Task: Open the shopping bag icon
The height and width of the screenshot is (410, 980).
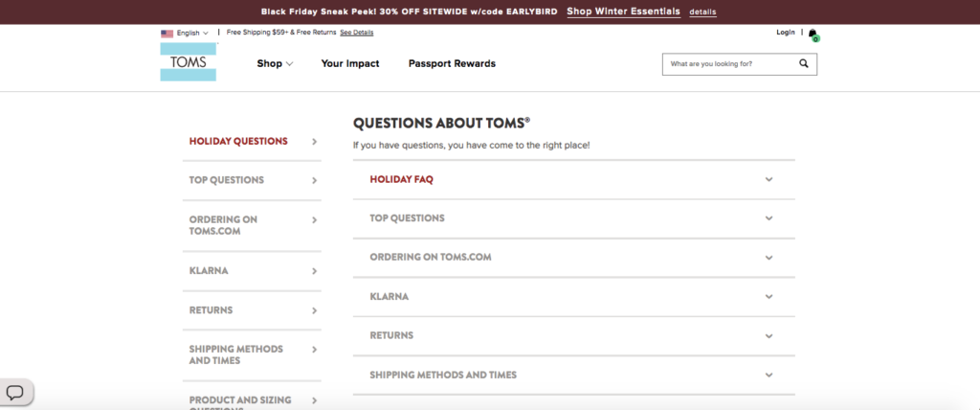Action: point(813,34)
